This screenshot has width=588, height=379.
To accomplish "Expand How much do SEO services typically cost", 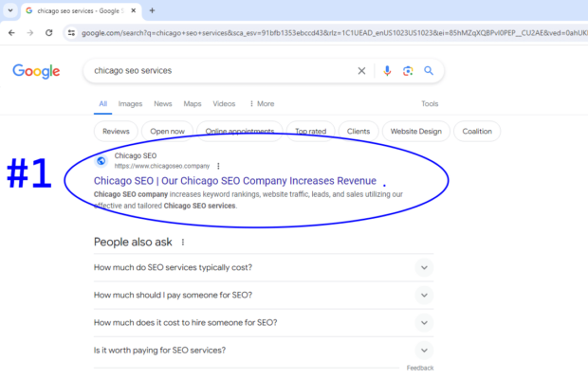I will click(x=264, y=268).
